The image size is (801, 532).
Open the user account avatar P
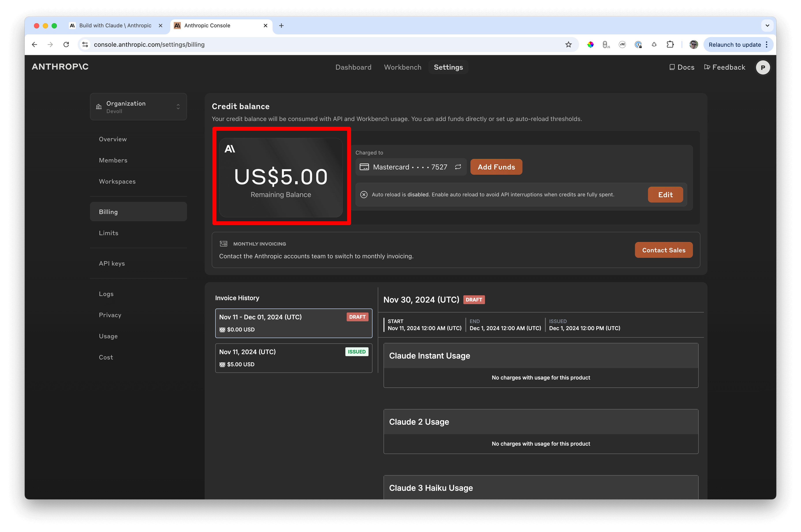point(763,67)
